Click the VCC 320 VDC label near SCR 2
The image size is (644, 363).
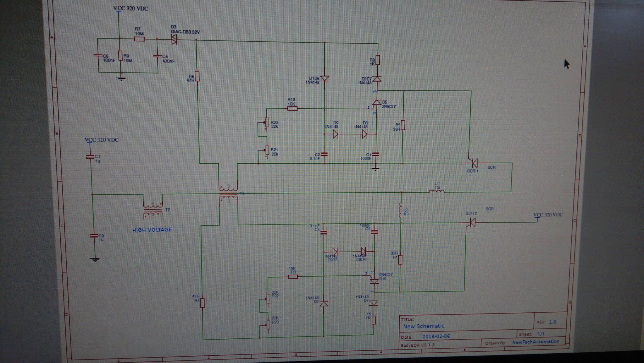coord(548,215)
